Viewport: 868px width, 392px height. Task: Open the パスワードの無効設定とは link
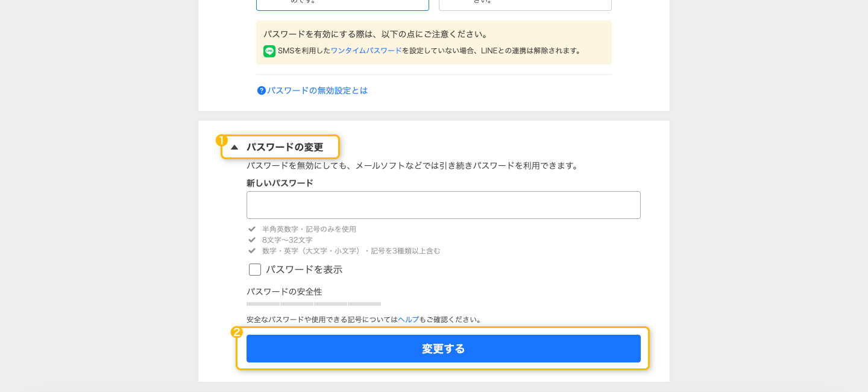click(x=317, y=90)
